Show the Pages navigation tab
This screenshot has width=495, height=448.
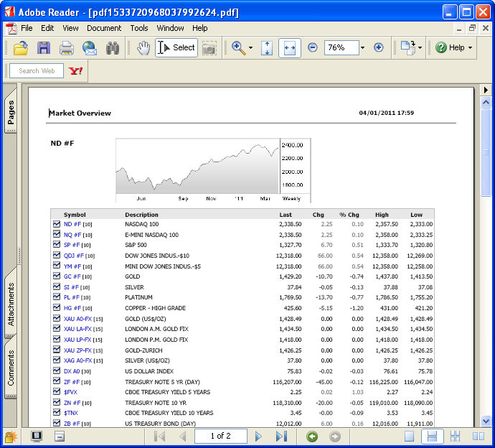11,111
